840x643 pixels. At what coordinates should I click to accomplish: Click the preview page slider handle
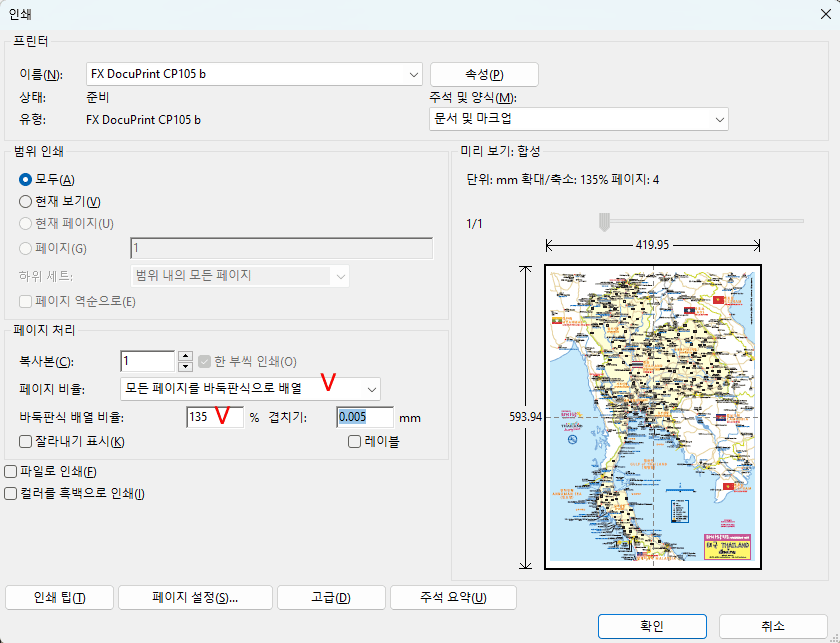pos(604,221)
